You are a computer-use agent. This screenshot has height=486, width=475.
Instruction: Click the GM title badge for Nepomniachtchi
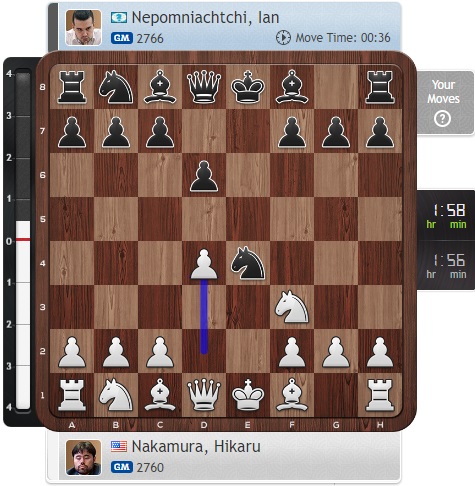tap(122, 38)
